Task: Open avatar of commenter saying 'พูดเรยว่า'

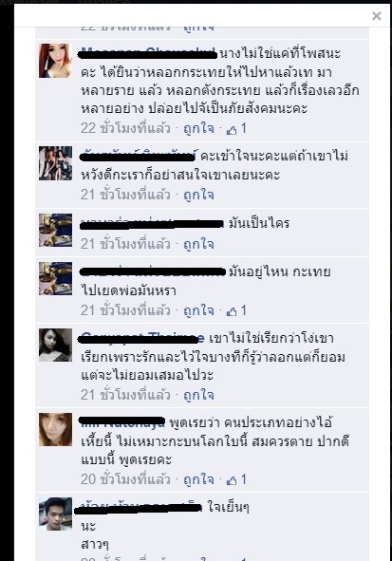Action: tap(55, 429)
